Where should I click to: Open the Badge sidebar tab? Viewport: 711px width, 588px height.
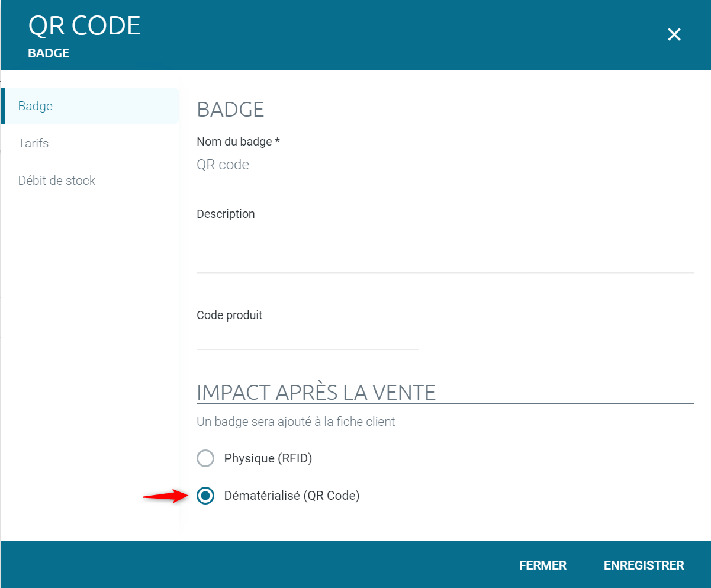[x=36, y=106]
